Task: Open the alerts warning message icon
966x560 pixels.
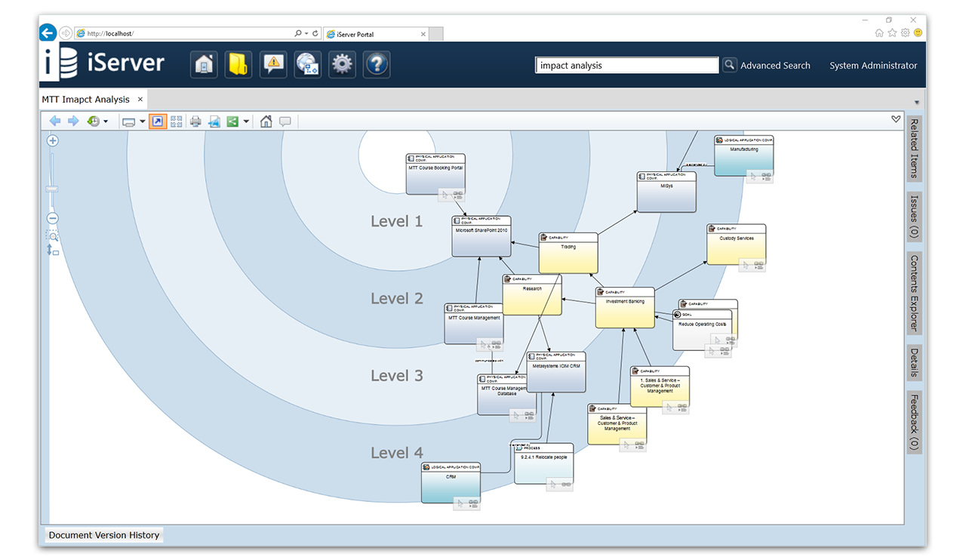Action: (x=272, y=65)
